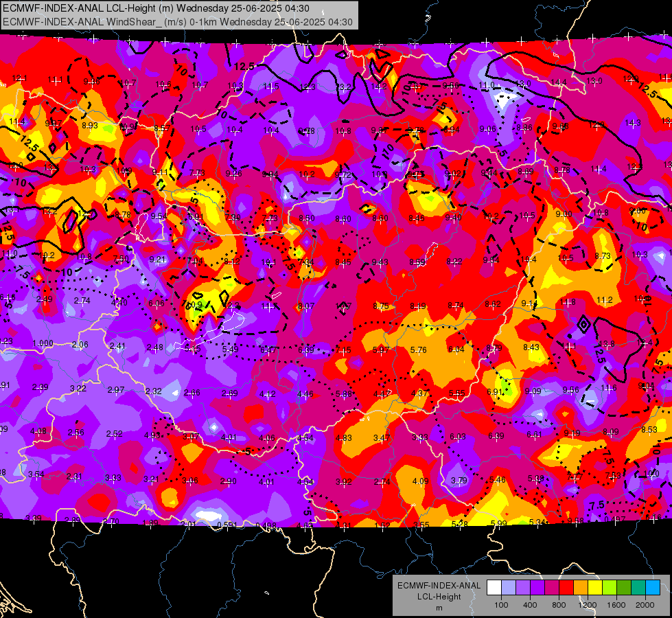
Task: Click the wind shear value 13.8
Action: [x=606, y=343]
